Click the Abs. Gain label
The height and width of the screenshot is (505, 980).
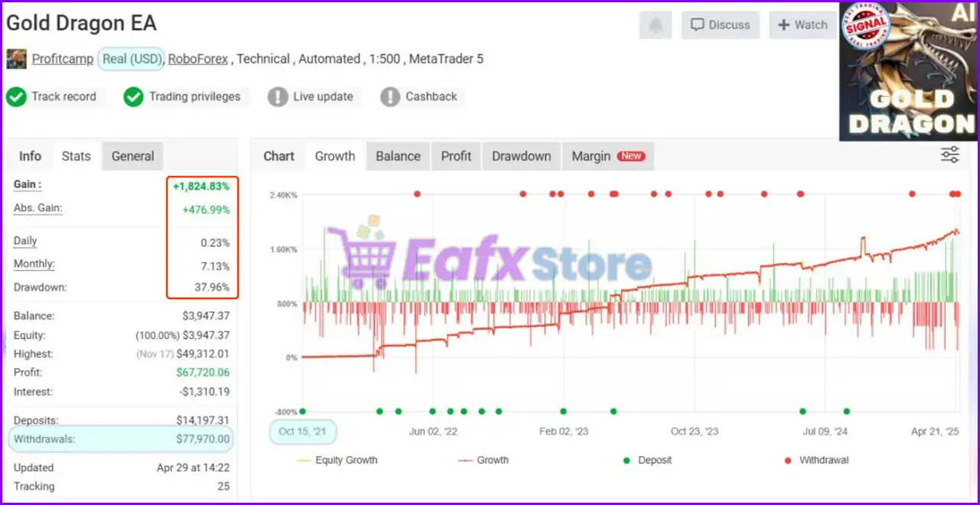[38, 209]
